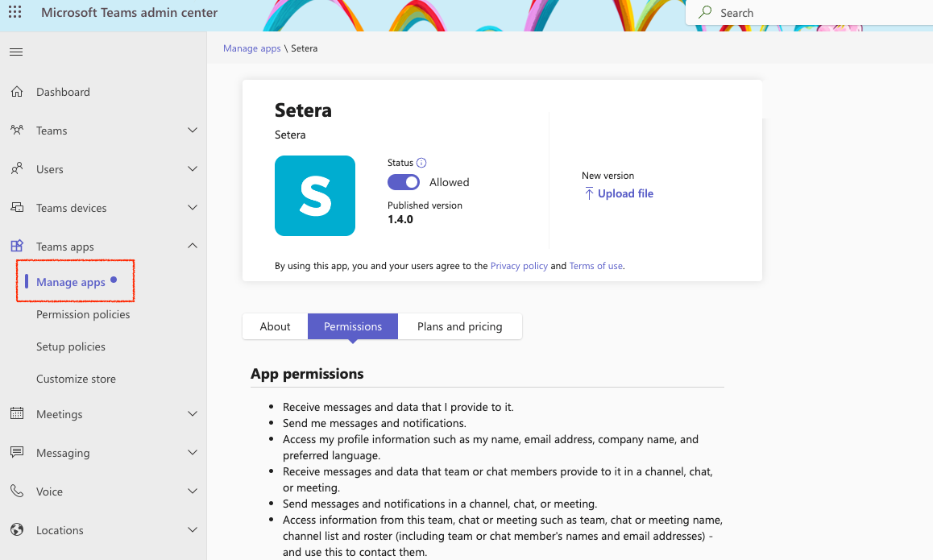Toggle the Allowed status switch
The image size is (933, 560).
404,182
